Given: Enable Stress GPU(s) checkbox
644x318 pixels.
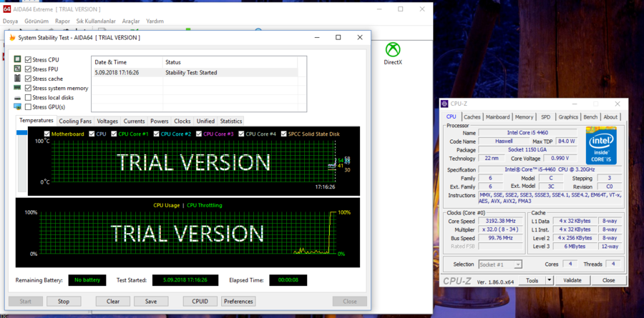Looking at the screenshot, I should 28,106.
